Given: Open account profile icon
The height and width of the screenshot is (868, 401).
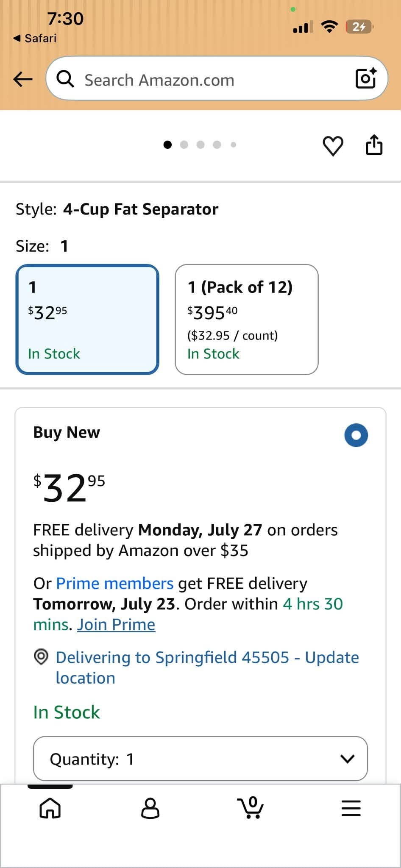Looking at the screenshot, I should [x=150, y=808].
